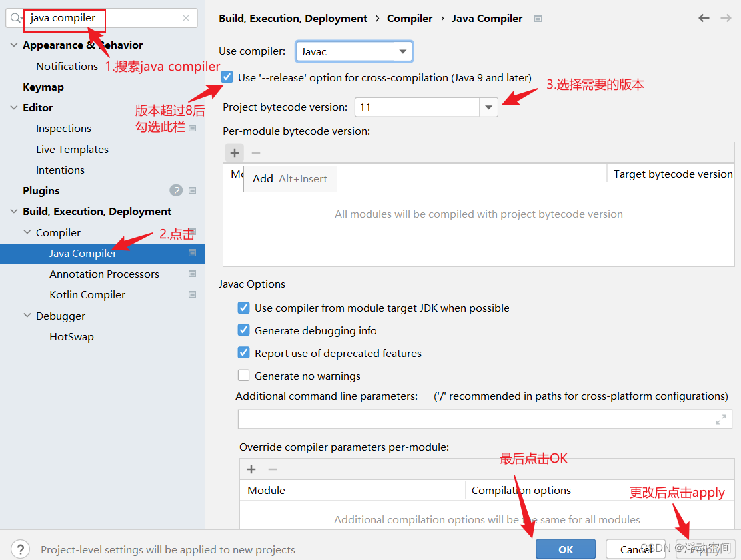Click project icon next to Annotation Processors

point(193,274)
